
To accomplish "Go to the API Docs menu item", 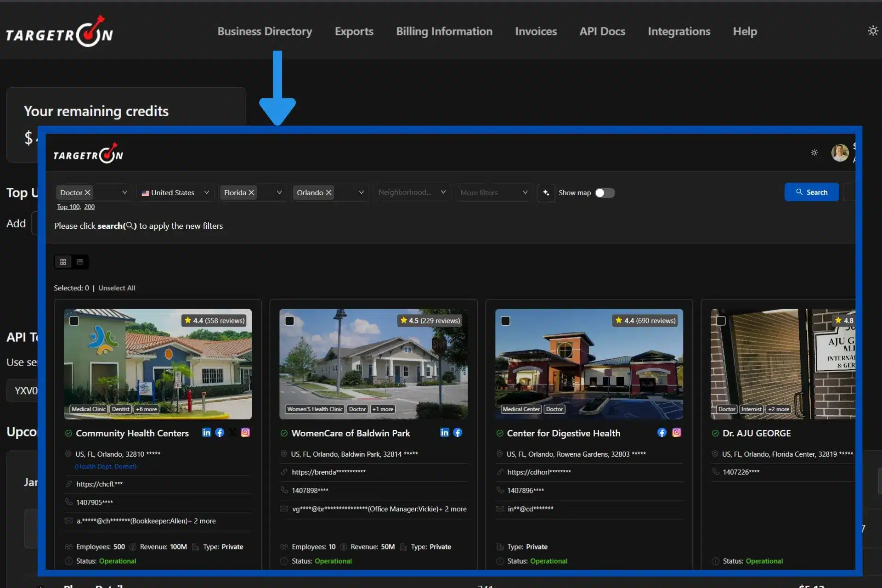I will pos(602,31).
